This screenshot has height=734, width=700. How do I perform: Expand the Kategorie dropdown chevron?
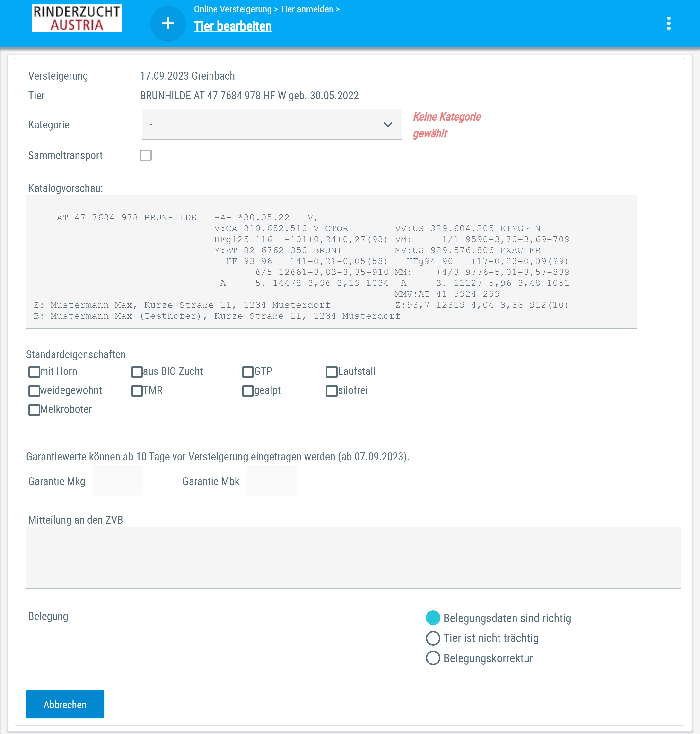[x=388, y=125]
